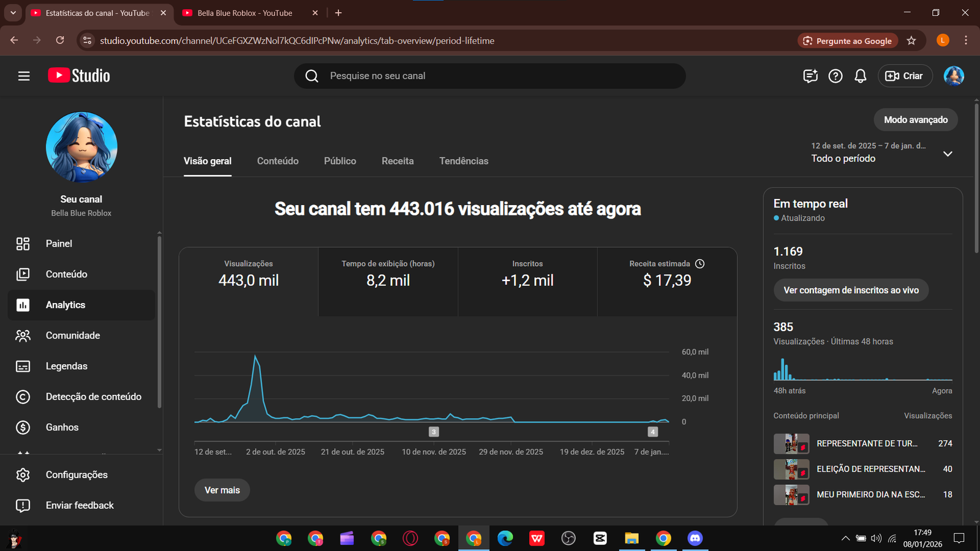
Task: Click timeline marker 3 on the chart
Action: coord(434,432)
